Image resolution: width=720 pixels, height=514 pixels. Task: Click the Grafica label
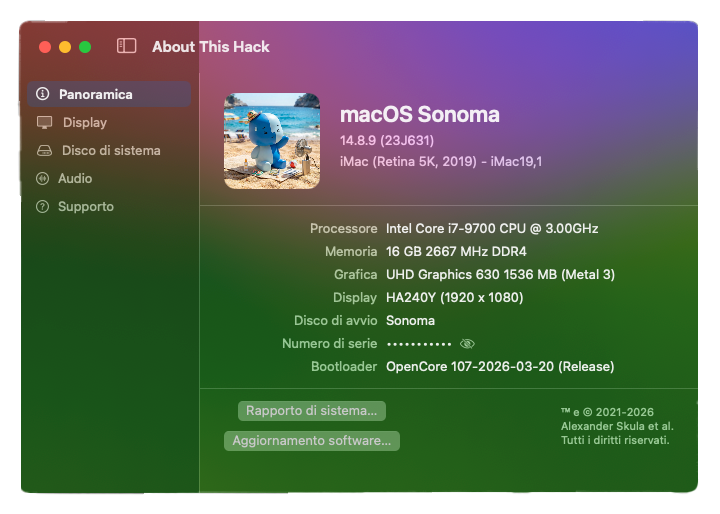355,274
